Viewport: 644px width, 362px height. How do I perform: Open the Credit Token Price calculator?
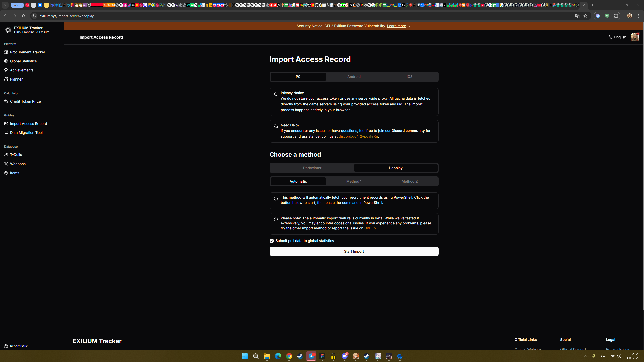[25, 101]
